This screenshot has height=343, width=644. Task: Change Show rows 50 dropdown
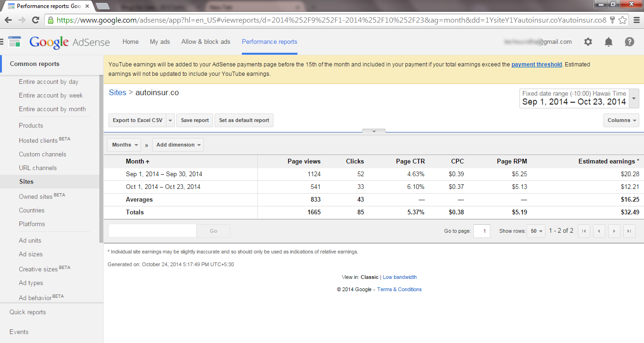tap(536, 231)
